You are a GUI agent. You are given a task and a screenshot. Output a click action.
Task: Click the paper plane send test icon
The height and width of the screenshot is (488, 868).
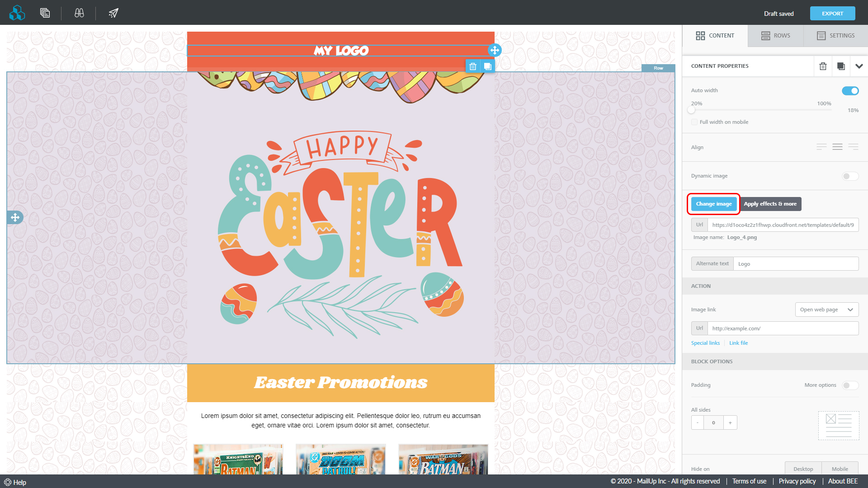tap(113, 13)
